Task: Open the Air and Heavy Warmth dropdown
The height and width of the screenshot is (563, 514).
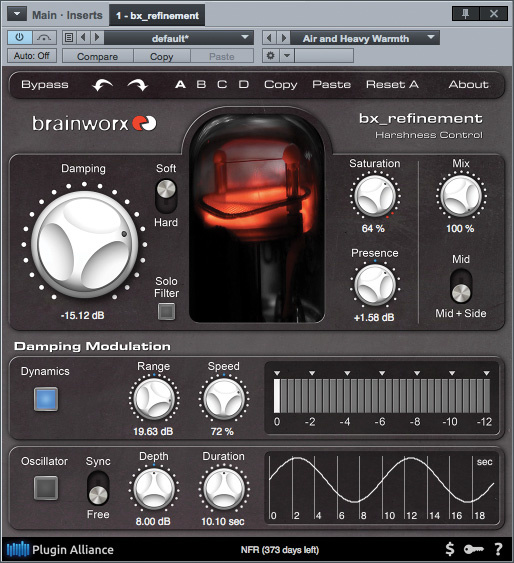Action: point(365,38)
